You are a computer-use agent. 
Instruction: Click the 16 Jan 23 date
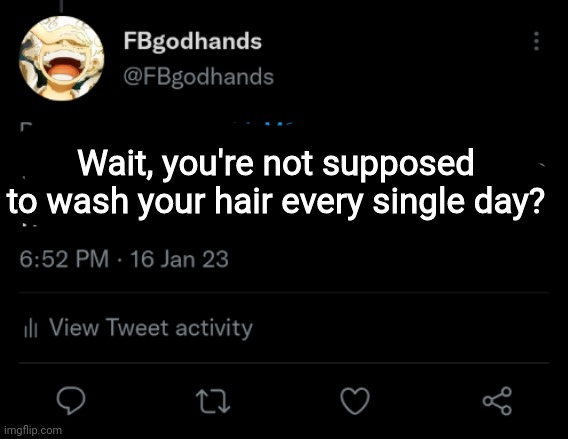179,259
